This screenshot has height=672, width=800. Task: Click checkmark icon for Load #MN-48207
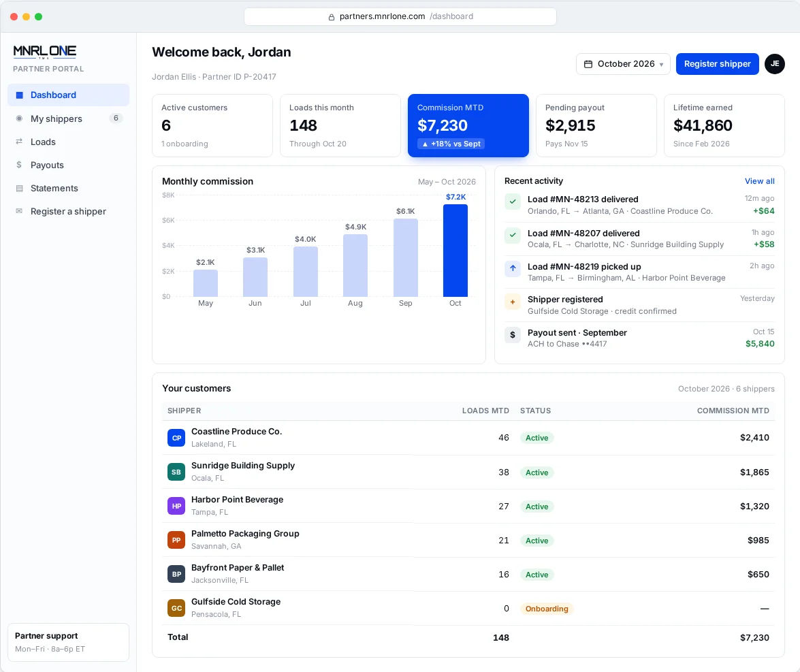[x=513, y=235]
